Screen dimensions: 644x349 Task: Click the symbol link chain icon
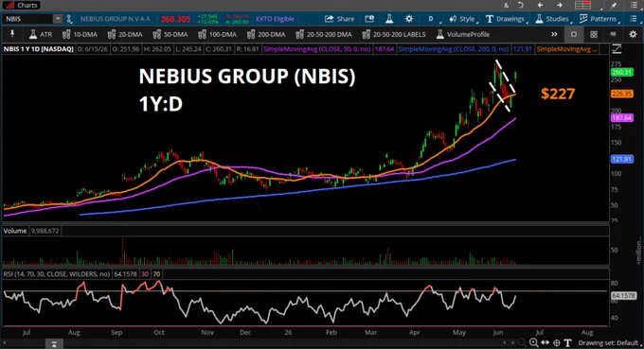[x=69, y=19]
